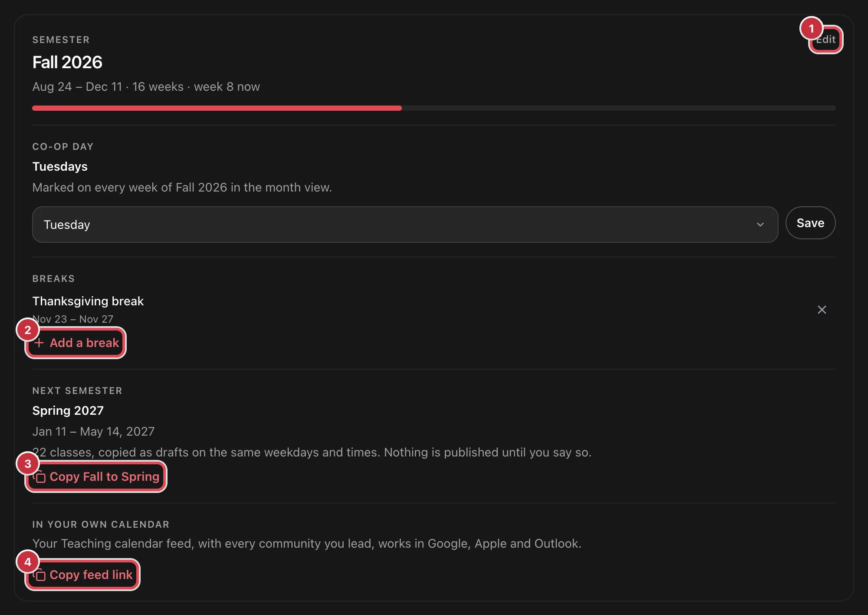Click the Teaching calendar feed description
This screenshot has height=615, width=868.
coord(307,543)
